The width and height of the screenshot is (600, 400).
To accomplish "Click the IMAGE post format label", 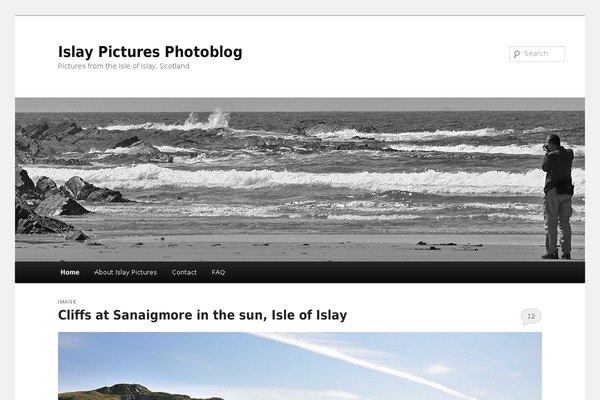I will click(x=67, y=302).
